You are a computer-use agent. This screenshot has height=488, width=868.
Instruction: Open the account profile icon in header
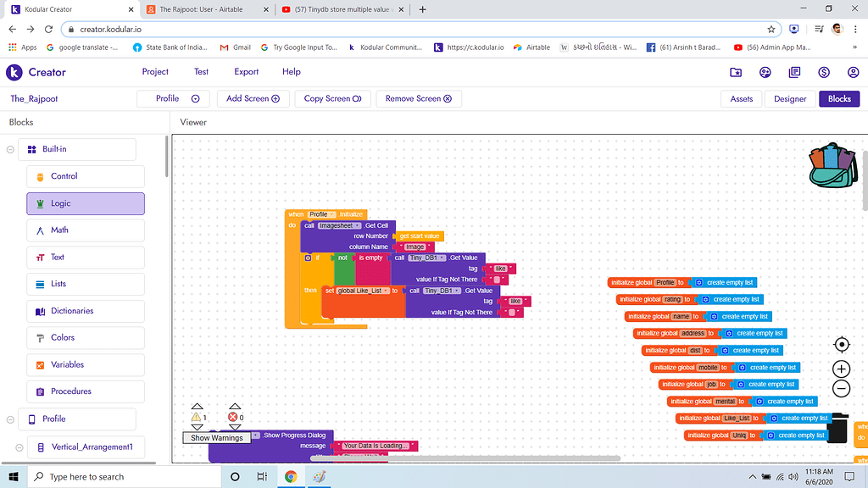853,73
